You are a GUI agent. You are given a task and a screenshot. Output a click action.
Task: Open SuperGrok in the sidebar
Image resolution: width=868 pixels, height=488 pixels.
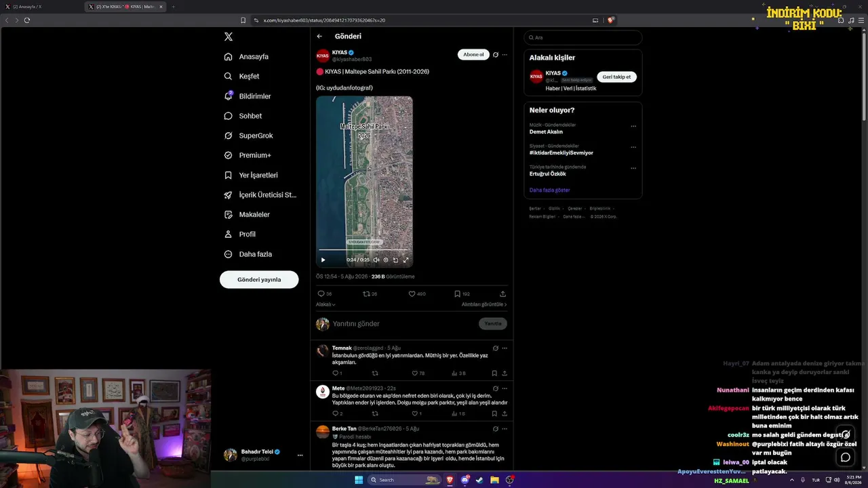pos(248,136)
